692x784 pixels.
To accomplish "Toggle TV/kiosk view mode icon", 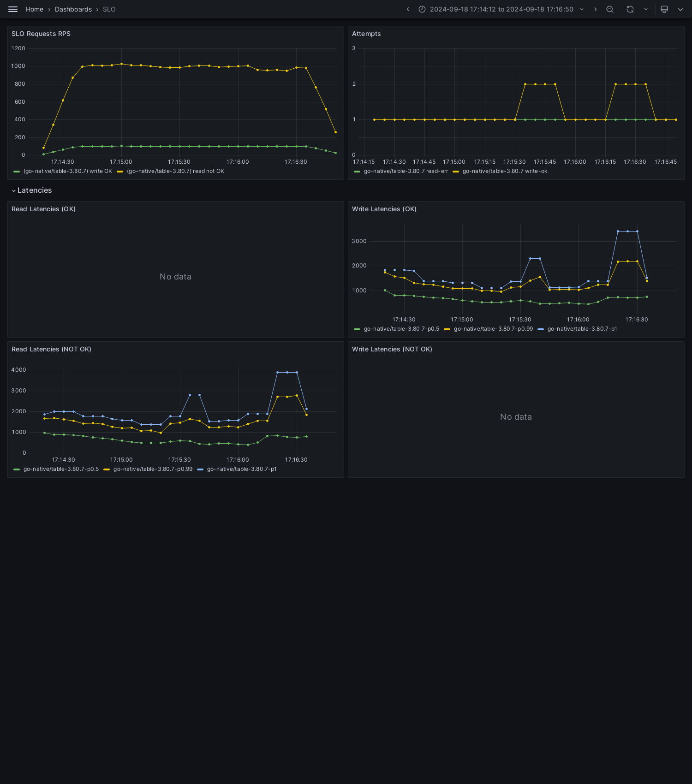I will tap(664, 9).
